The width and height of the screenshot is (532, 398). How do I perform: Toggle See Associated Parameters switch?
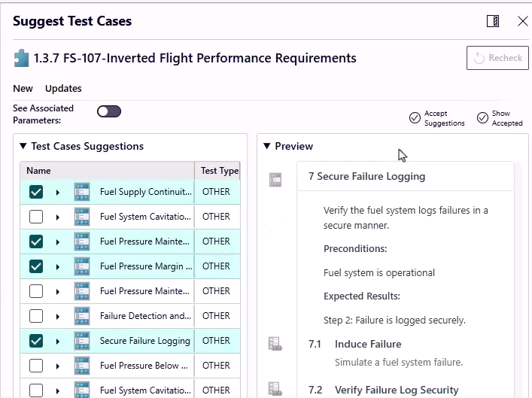109,111
